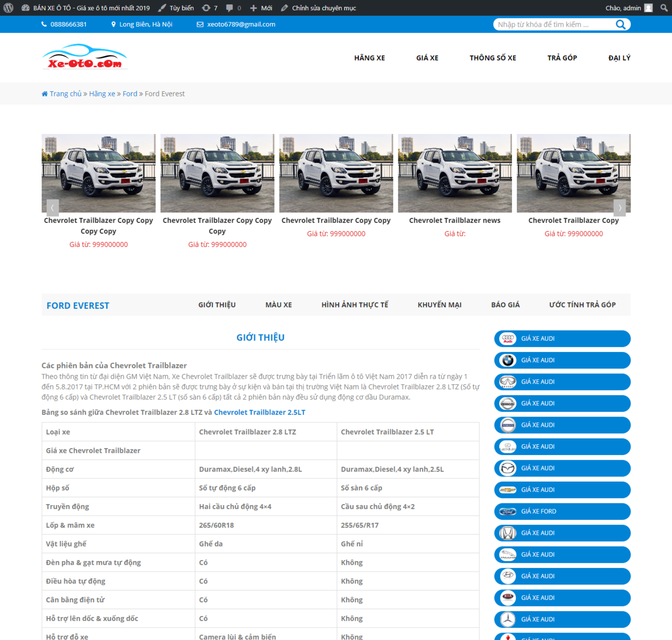Open the admin user avatar
Screen dimensions: 672x640
tap(649, 8)
